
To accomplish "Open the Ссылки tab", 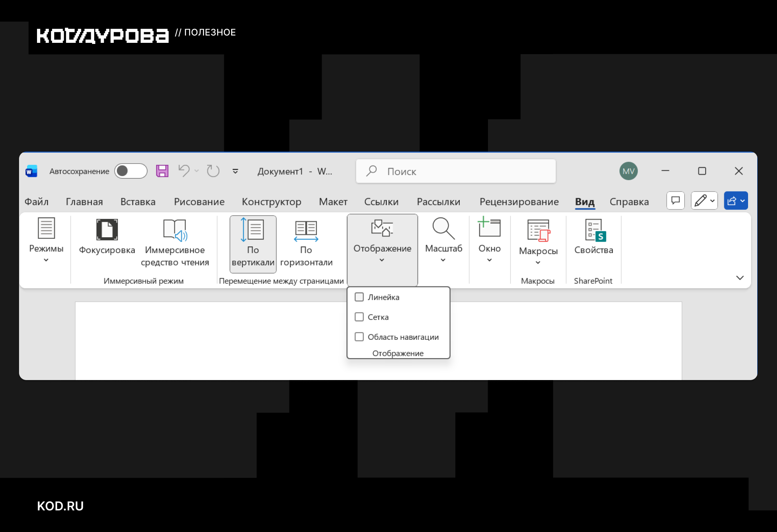I will [x=381, y=201].
